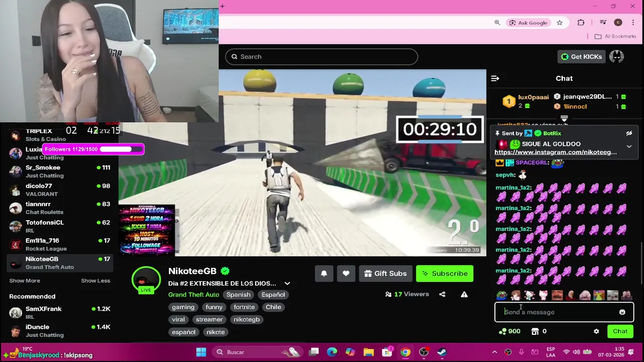Subscribe to NikoteeGB
Screen dimensions: 644x362
pyautogui.click(x=445, y=274)
